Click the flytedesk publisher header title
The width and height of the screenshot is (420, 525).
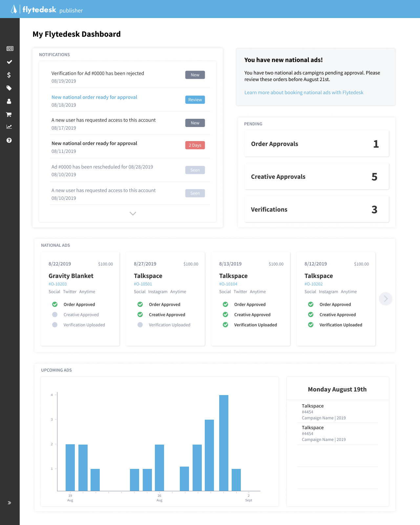(x=52, y=10)
